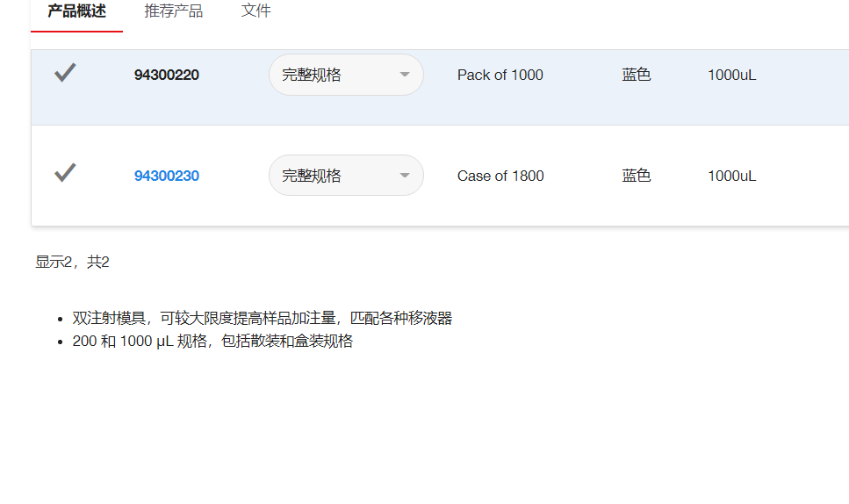Click the 显示2，共2 results count text
The width and height of the screenshot is (849, 504).
pyautogui.click(x=72, y=262)
